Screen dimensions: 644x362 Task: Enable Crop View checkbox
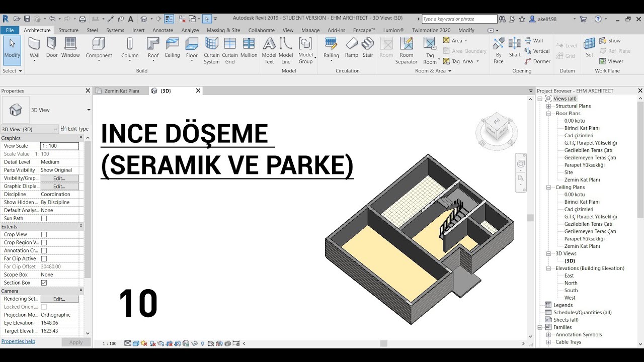click(44, 234)
